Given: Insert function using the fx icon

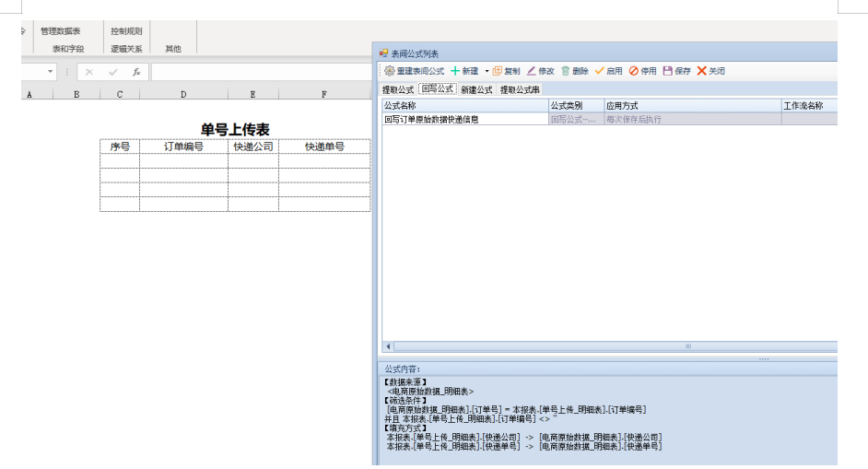Looking at the screenshot, I should pos(135,72).
